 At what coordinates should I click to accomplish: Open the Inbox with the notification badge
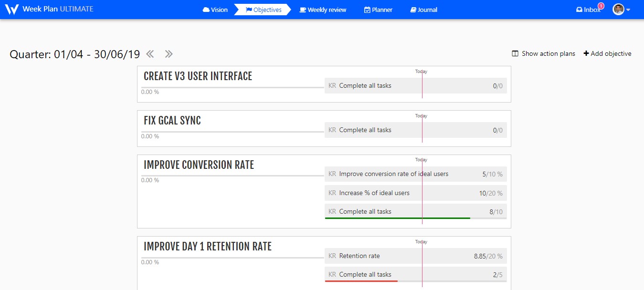pos(588,9)
